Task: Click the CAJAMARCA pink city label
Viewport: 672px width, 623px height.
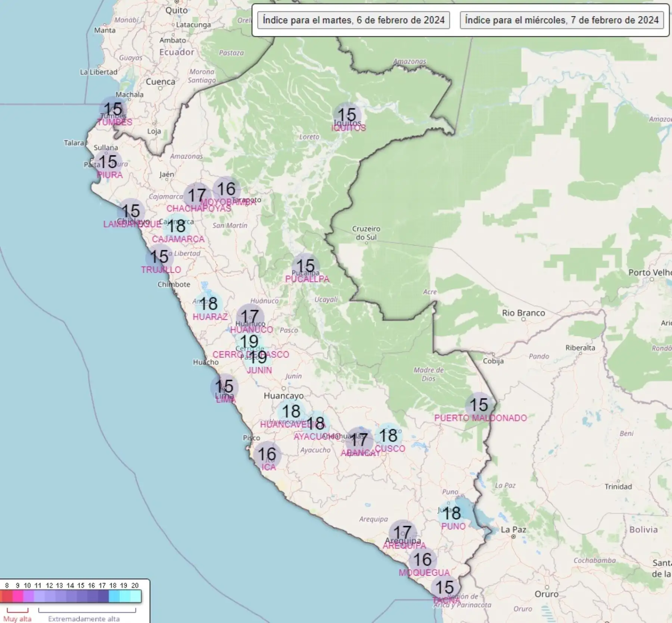Action: pos(178,239)
